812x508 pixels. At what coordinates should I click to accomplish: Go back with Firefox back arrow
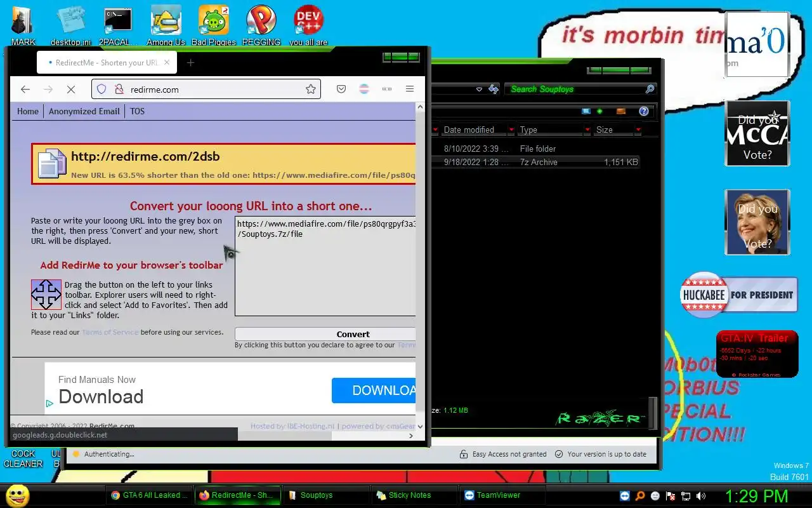[x=25, y=90]
